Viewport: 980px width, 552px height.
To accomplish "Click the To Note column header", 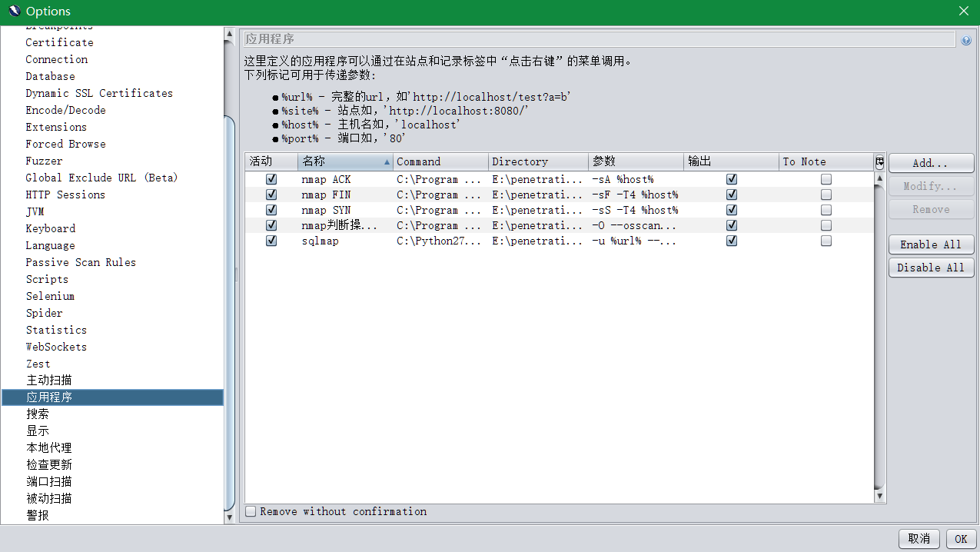I will (826, 161).
